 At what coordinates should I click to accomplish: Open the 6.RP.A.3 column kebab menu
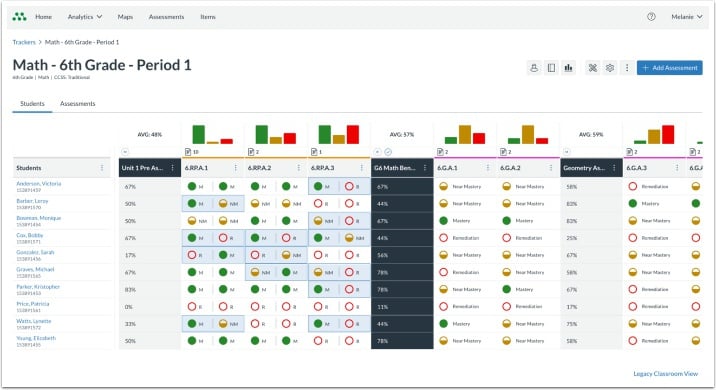pyautogui.click(x=362, y=168)
